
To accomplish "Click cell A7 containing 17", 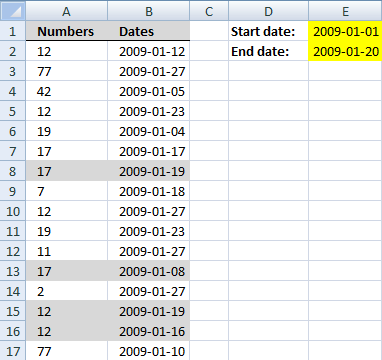I will click(x=67, y=151).
